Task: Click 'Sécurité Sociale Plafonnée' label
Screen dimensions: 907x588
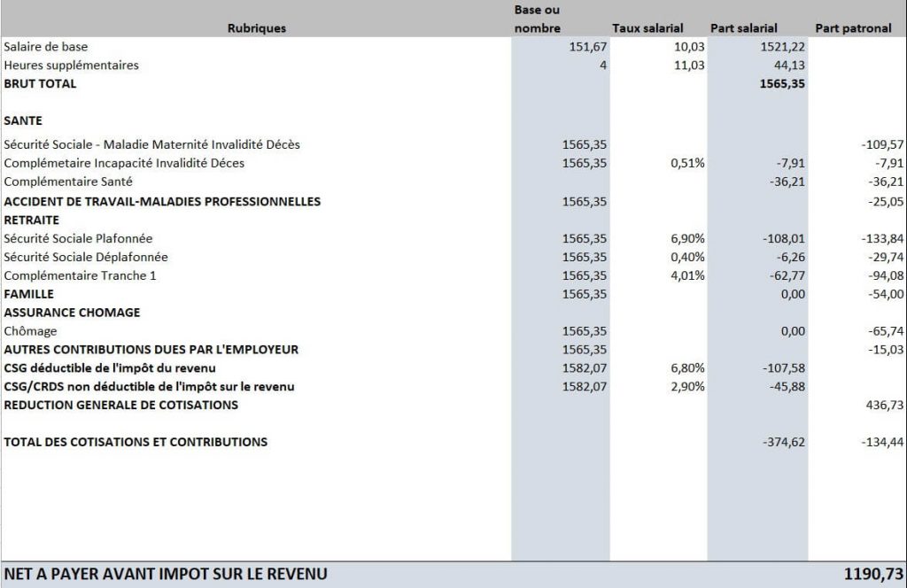Action: [78, 239]
